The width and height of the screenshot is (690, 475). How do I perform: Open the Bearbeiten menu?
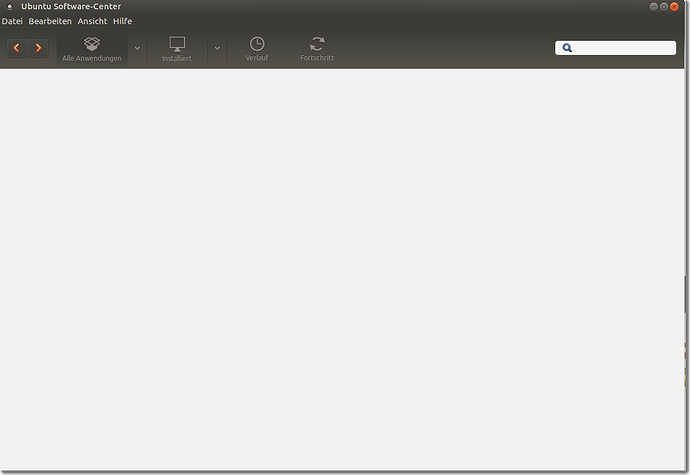(50, 21)
